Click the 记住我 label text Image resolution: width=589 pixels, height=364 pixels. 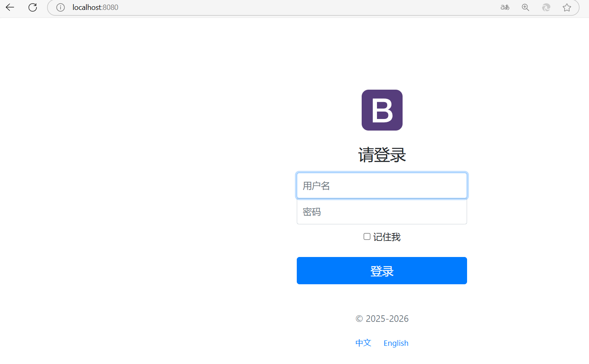tap(387, 237)
